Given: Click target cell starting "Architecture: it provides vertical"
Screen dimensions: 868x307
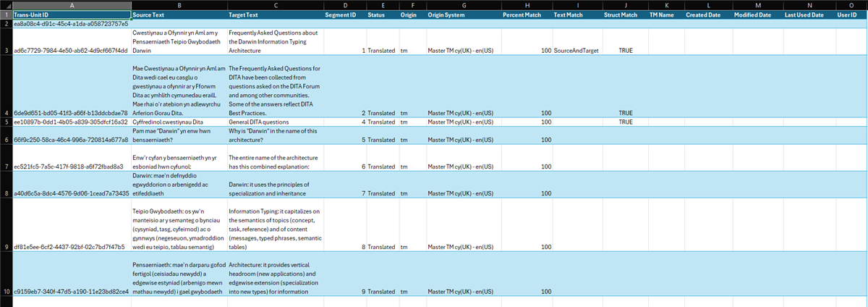Looking at the screenshot, I should click(275, 274).
